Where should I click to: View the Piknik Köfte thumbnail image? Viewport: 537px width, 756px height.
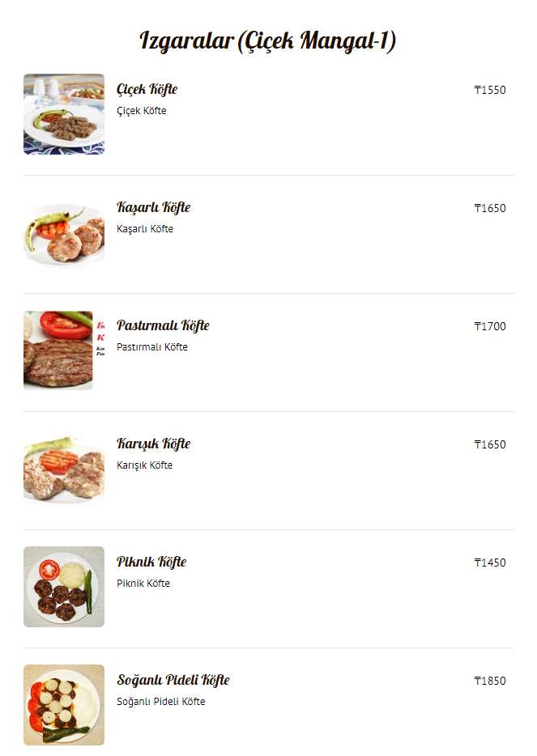tap(64, 587)
